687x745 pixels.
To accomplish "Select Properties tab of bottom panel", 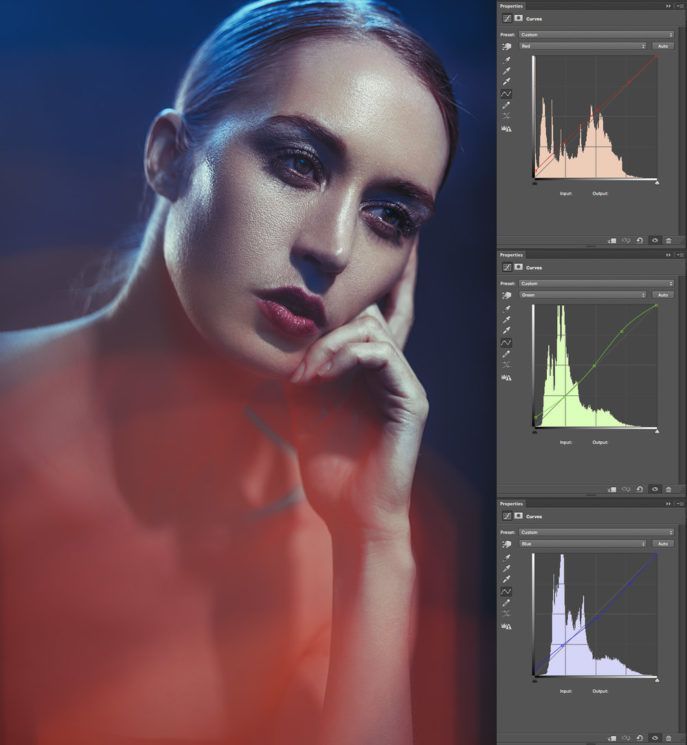I will point(511,504).
